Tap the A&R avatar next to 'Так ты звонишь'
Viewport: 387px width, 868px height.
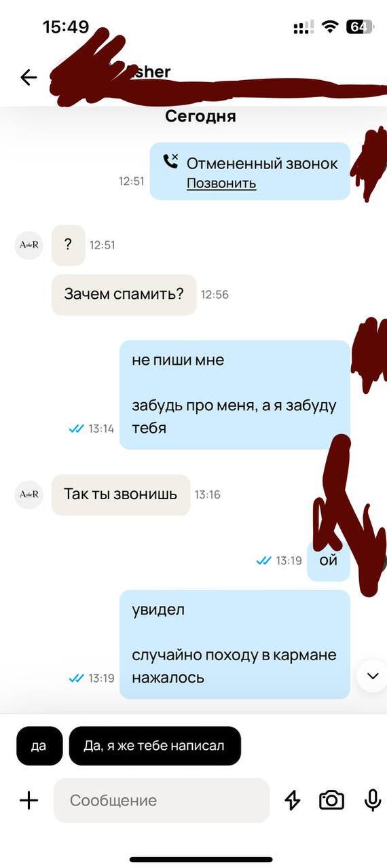(x=29, y=494)
